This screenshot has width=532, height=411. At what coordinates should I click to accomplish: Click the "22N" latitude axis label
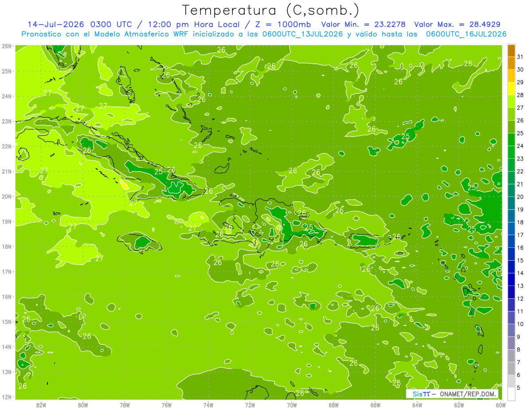click(7, 146)
